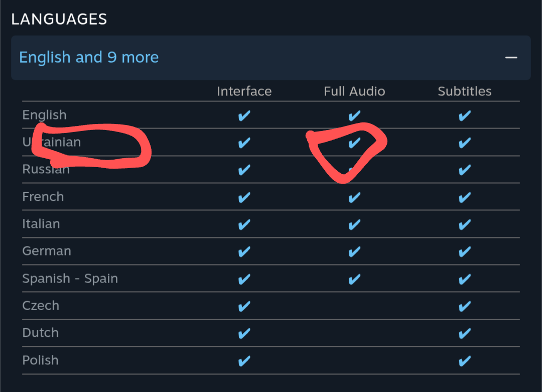Collapse the languages list with the minus icon
The height and width of the screenshot is (392, 542).
pos(511,58)
